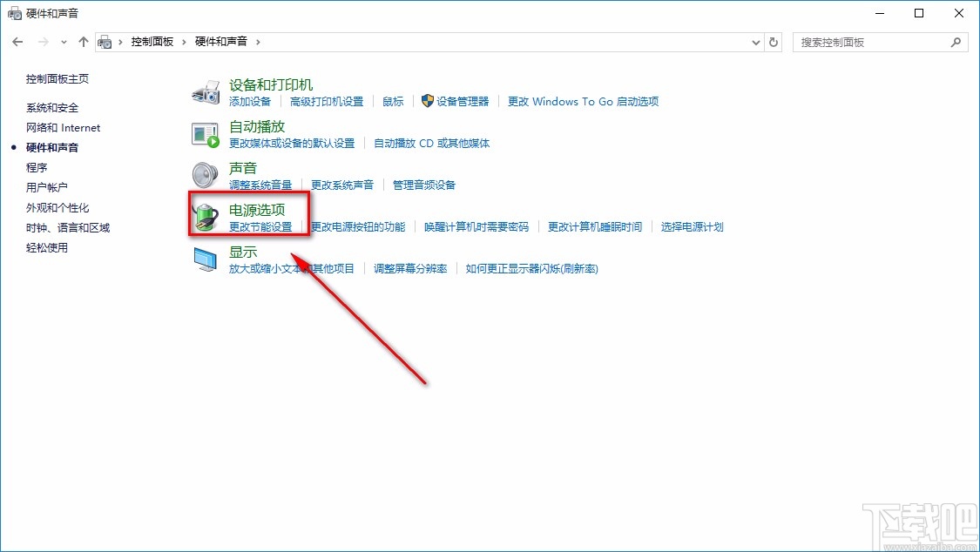Click the search magnifier icon
This screenshot has width=980, height=552.
pos(956,41)
